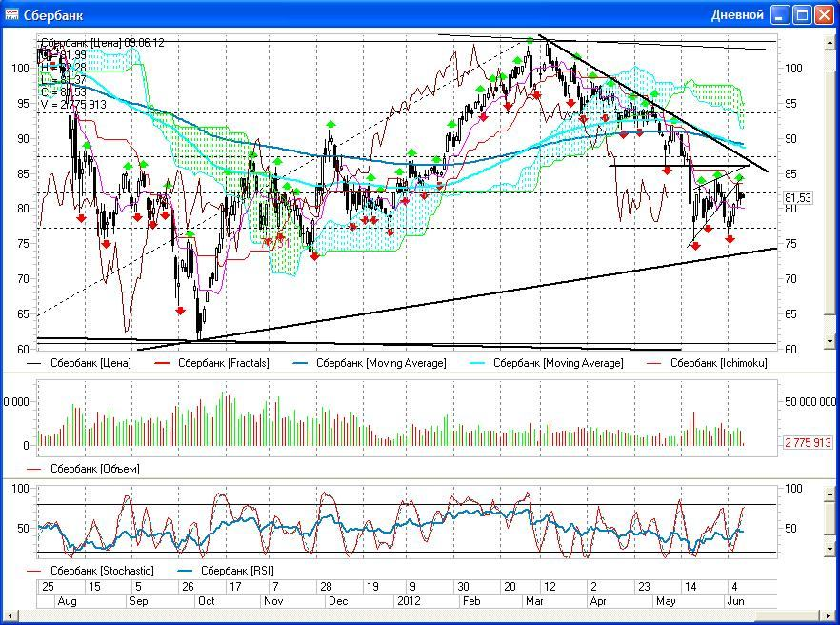The image size is (840, 625).
Task: Maximize the Сбербанк chart window
Action: pyautogui.click(x=802, y=15)
